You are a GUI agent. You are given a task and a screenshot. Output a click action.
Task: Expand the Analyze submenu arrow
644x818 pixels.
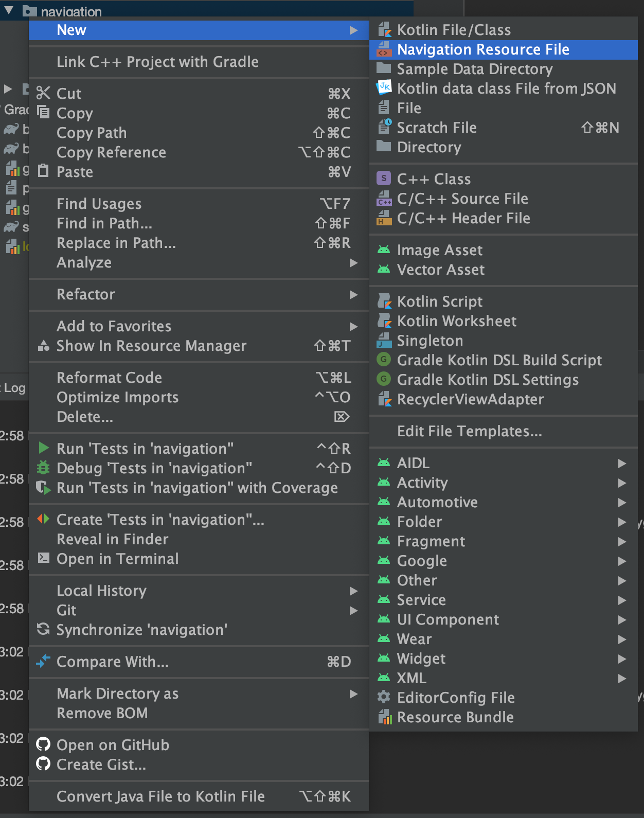tap(353, 263)
